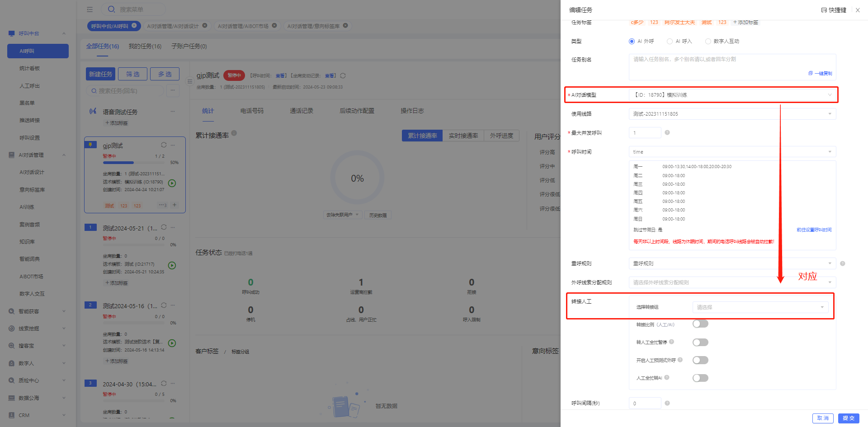
Task: Open 外呼线索分配规则 dropdown
Action: click(x=732, y=282)
